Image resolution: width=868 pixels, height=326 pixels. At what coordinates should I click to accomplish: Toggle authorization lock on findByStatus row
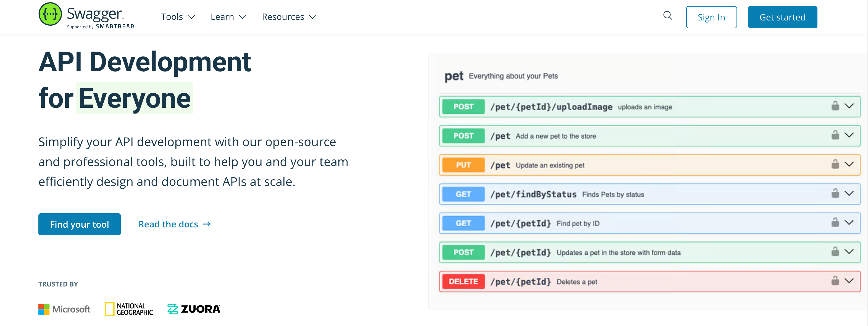pos(835,193)
